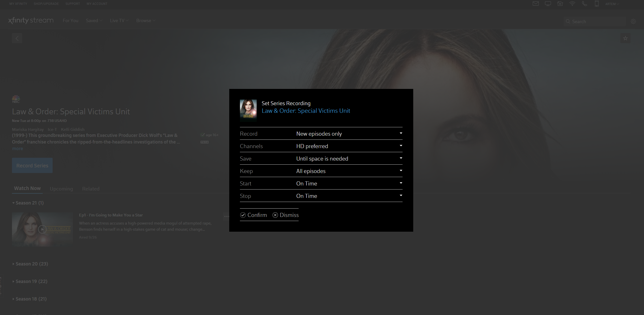Click the mobile device icon in top bar
Viewport: 644px width, 315px height.
pyautogui.click(x=596, y=4)
